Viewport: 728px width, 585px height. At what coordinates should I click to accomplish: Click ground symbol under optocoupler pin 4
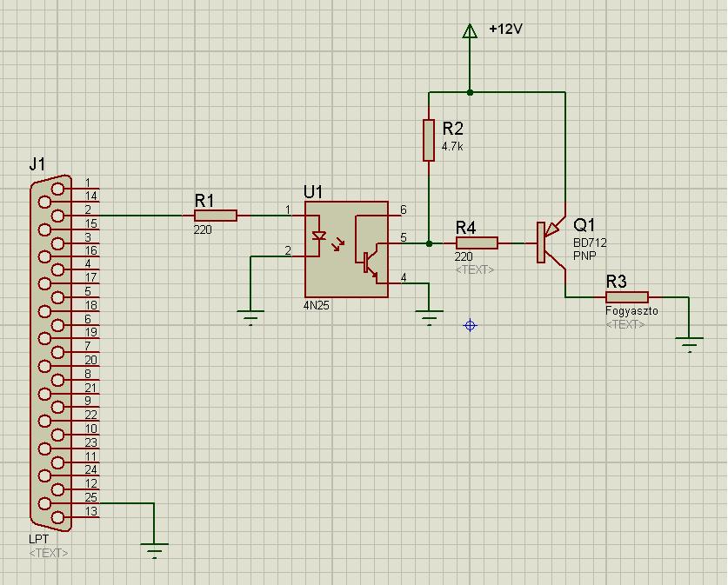tap(429, 317)
